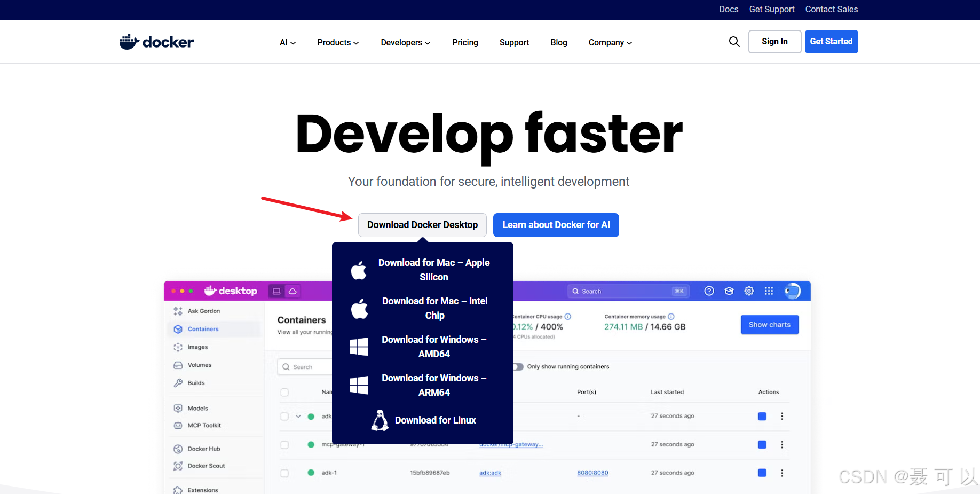Open the search magnifier in the navigation bar

(x=734, y=42)
